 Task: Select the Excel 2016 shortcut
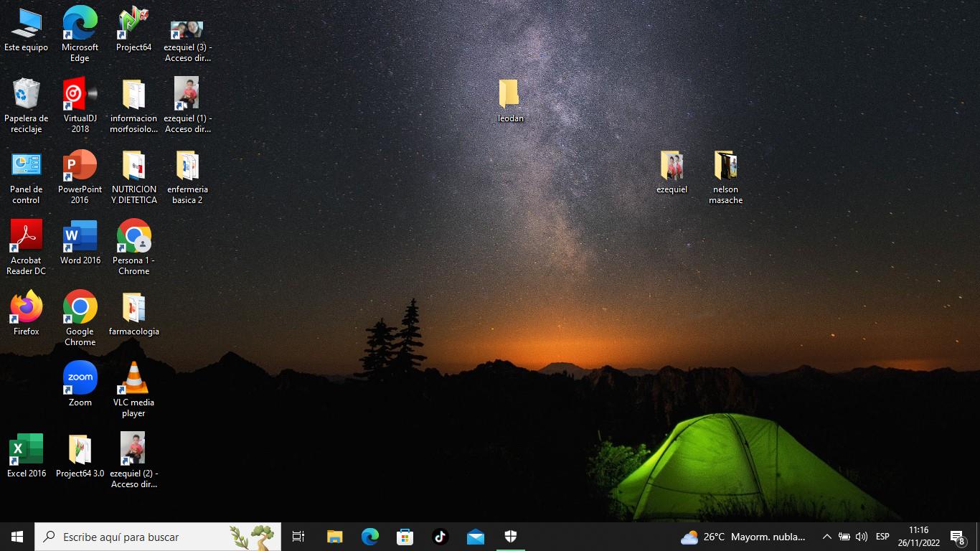click(x=27, y=450)
